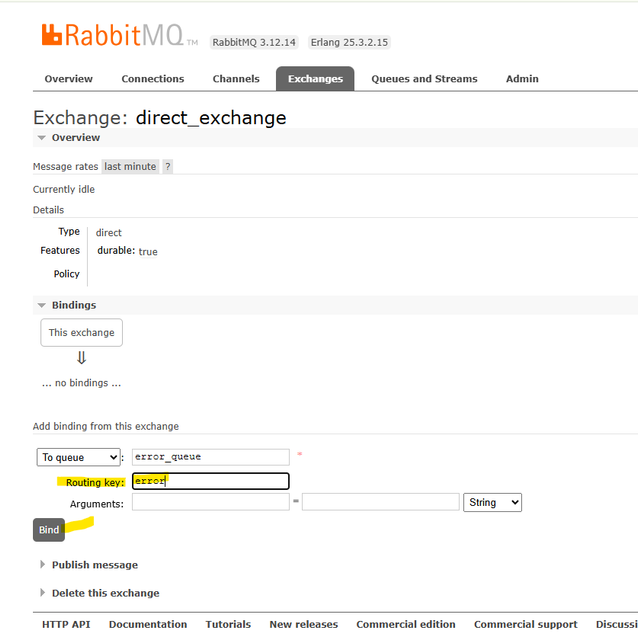Open the HTTP API link
Viewport: 638px width, 640px height.
pos(66,624)
